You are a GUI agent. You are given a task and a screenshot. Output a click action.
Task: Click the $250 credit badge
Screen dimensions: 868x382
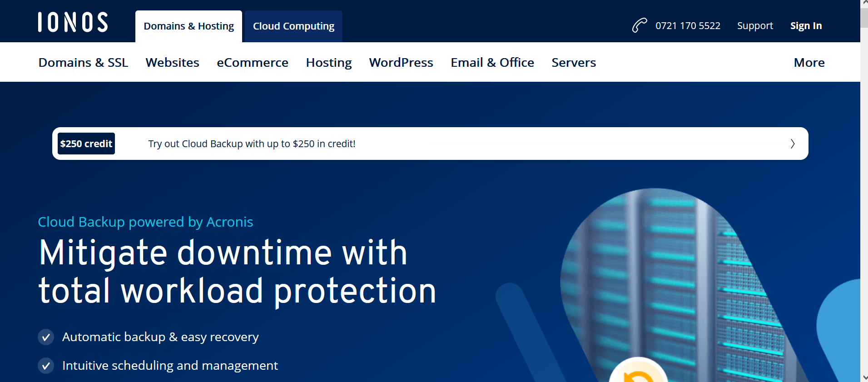(x=86, y=144)
